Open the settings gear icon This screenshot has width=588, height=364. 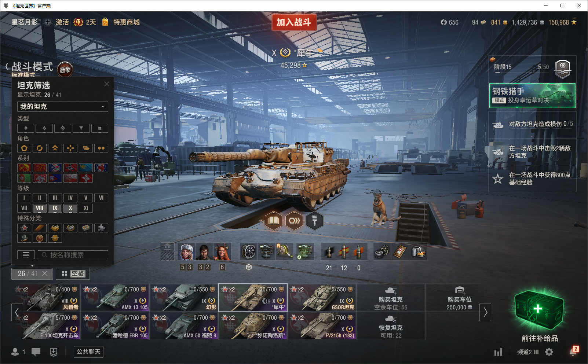(549, 352)
